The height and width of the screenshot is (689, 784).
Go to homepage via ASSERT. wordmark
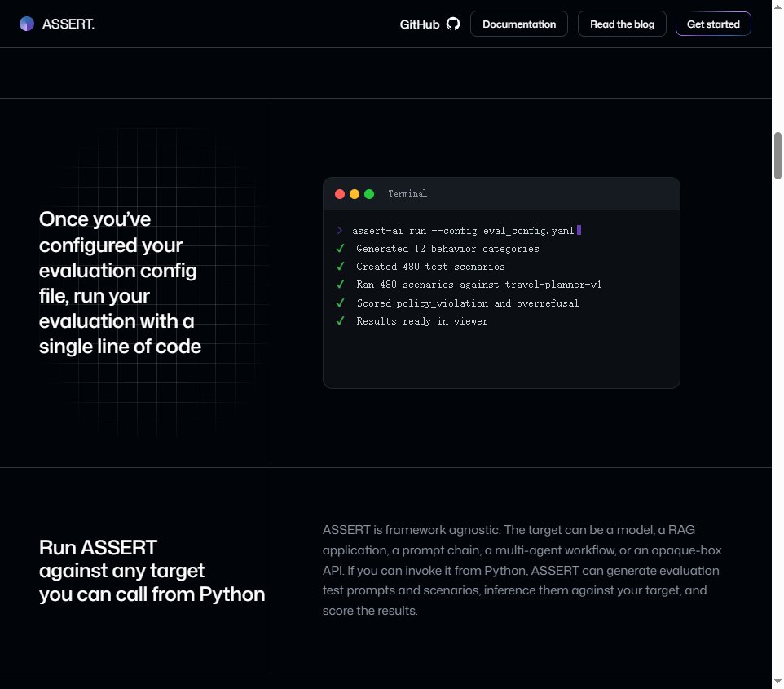coord(68,24)
